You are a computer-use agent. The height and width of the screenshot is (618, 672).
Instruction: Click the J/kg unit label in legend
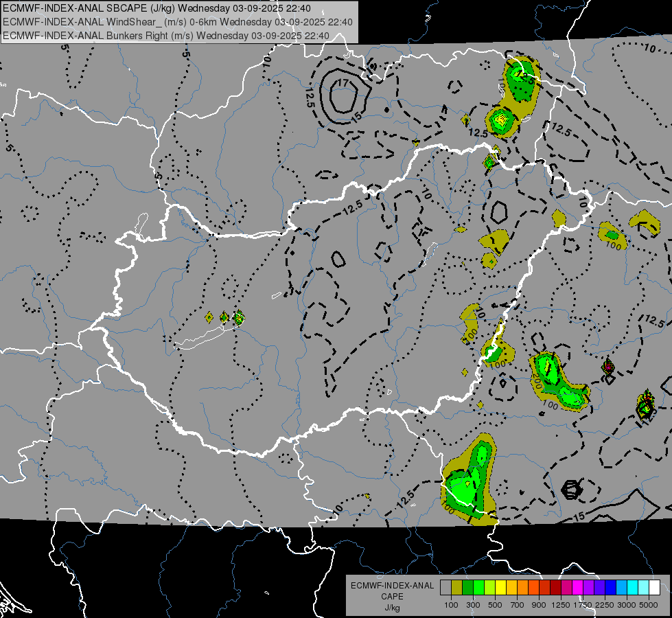(x=392, y=608)
